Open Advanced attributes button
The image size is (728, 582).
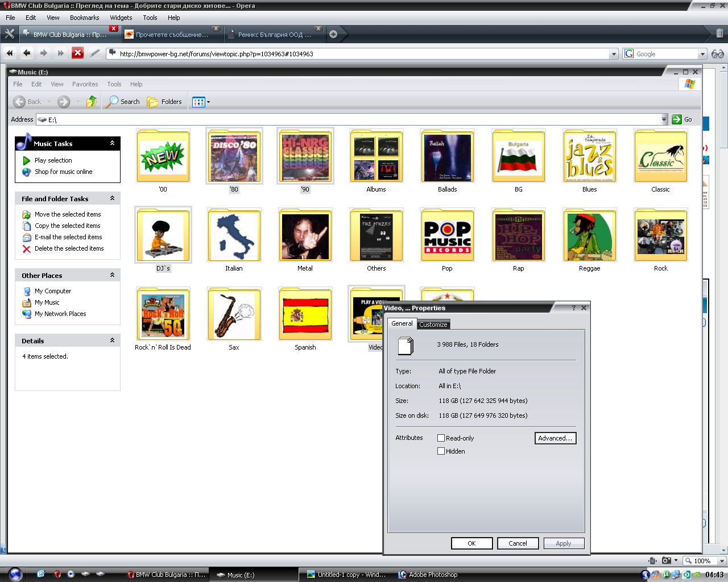coord(555,438)
